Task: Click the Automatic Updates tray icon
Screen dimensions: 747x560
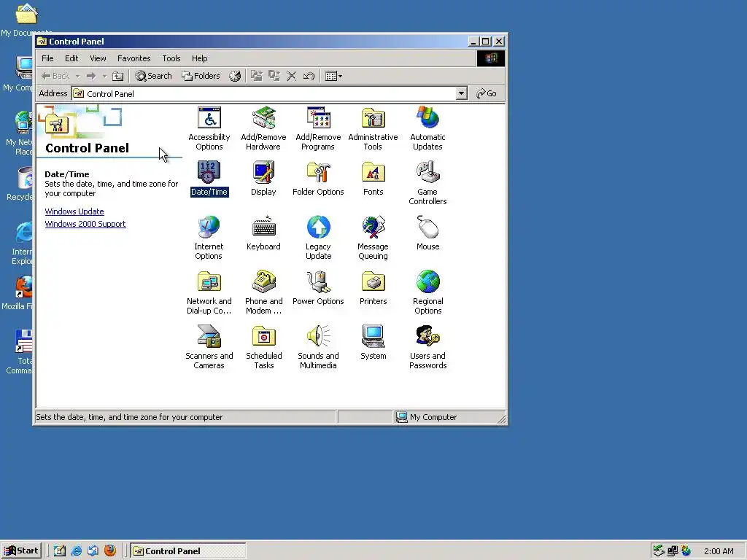Action: pyautogui.click(x=686, y=551)
